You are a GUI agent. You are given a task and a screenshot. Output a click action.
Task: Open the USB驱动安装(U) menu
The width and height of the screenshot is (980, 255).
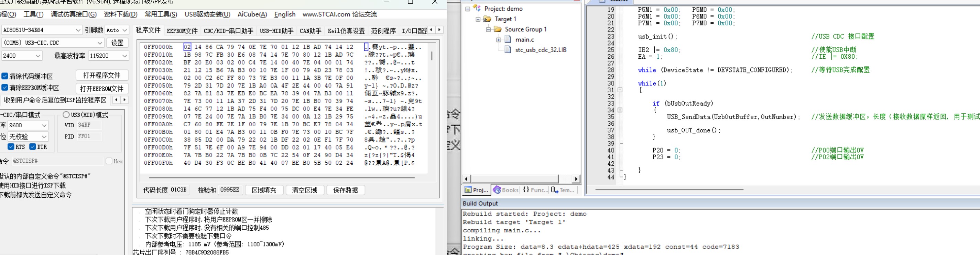coord(207,14)
